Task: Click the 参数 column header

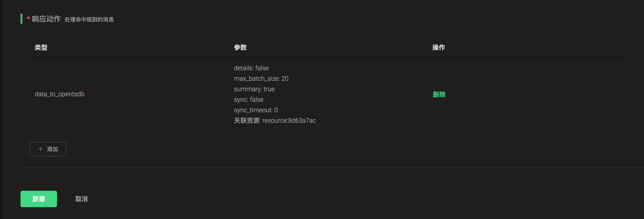Action: coord(240,47)
